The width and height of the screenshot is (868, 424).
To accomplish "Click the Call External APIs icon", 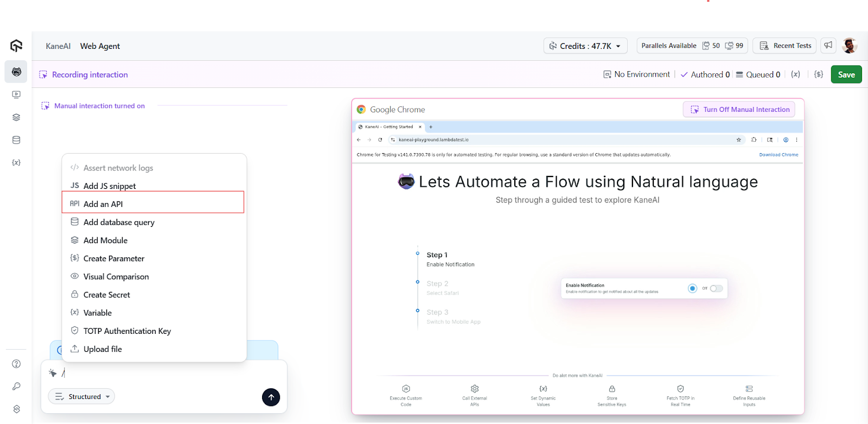I will click(475, 389).
